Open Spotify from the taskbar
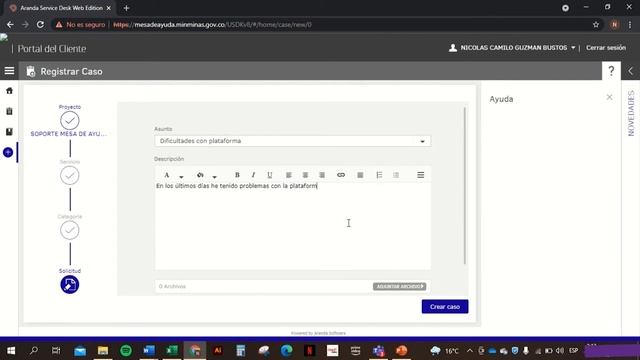 [x=126, y=351]
